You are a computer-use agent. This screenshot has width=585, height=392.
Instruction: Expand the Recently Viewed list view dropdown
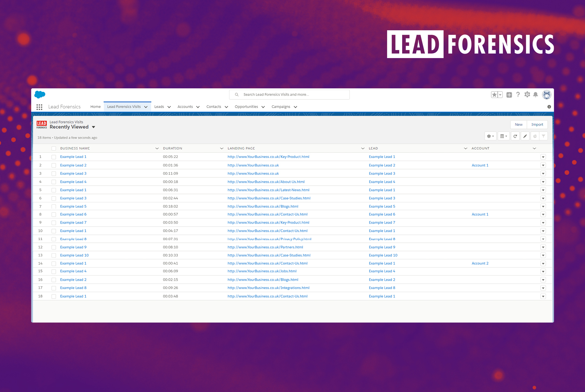94,127
